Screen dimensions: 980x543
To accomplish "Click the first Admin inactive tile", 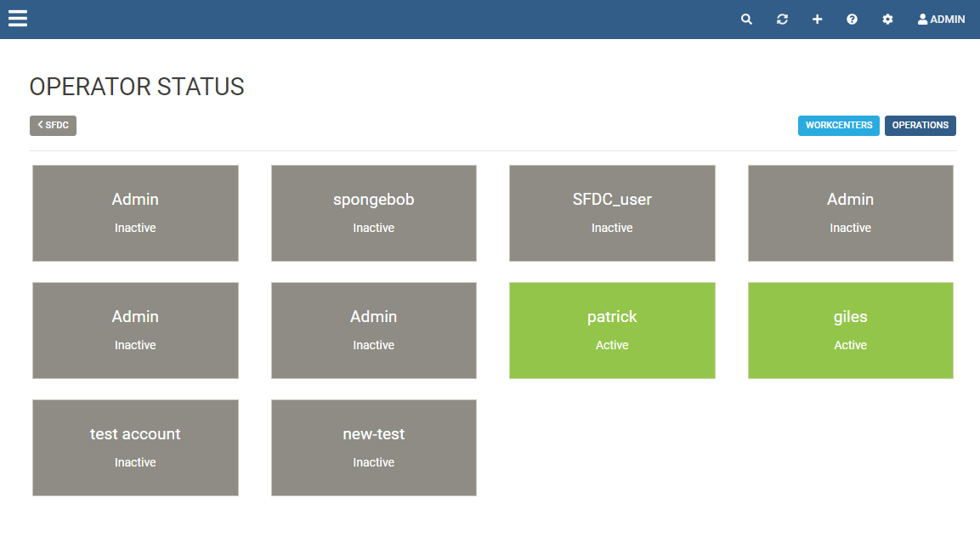I will click(x=135, y=213).
